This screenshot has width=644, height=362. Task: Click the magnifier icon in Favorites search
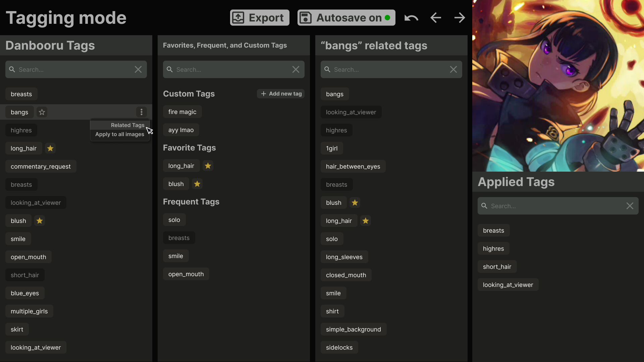[170, 69]
